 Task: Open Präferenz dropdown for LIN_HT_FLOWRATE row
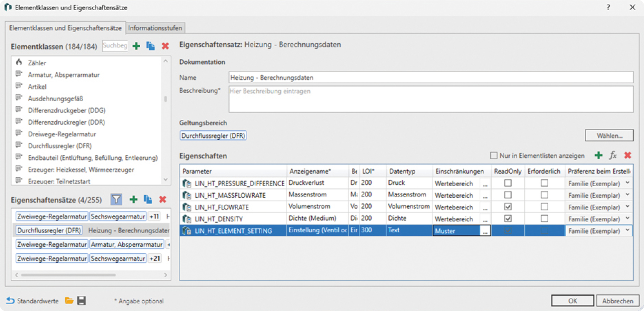point(627,207)
